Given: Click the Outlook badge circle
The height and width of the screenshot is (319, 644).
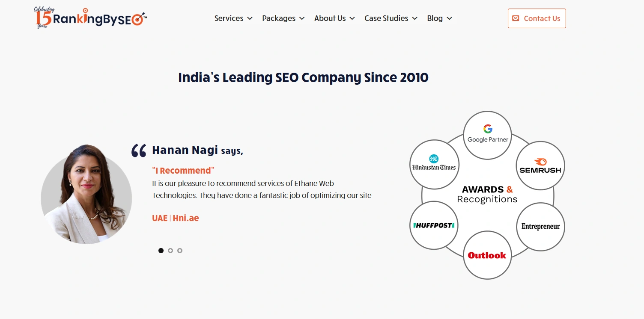Looking at the screenshot, I should [x=487, y=255].
